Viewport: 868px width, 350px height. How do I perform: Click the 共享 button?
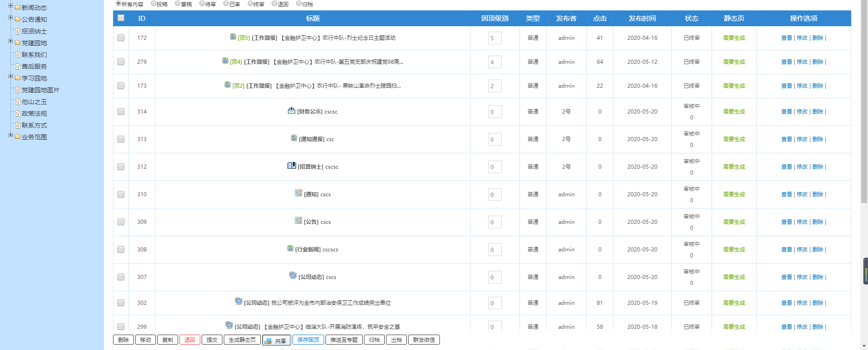(x=277, y=341)
